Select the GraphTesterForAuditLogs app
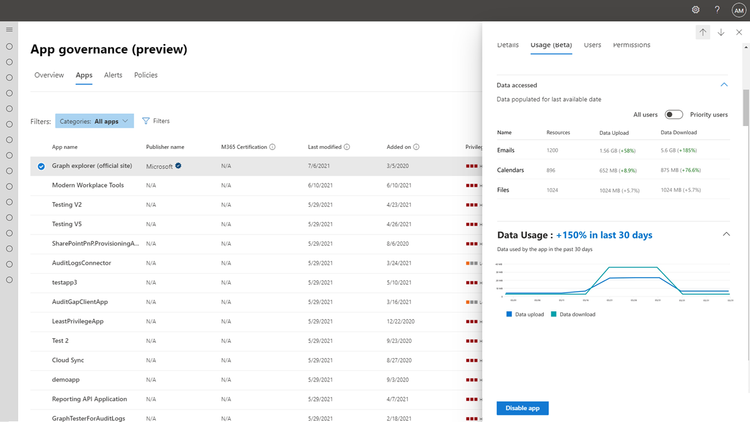 pos(88,418)
